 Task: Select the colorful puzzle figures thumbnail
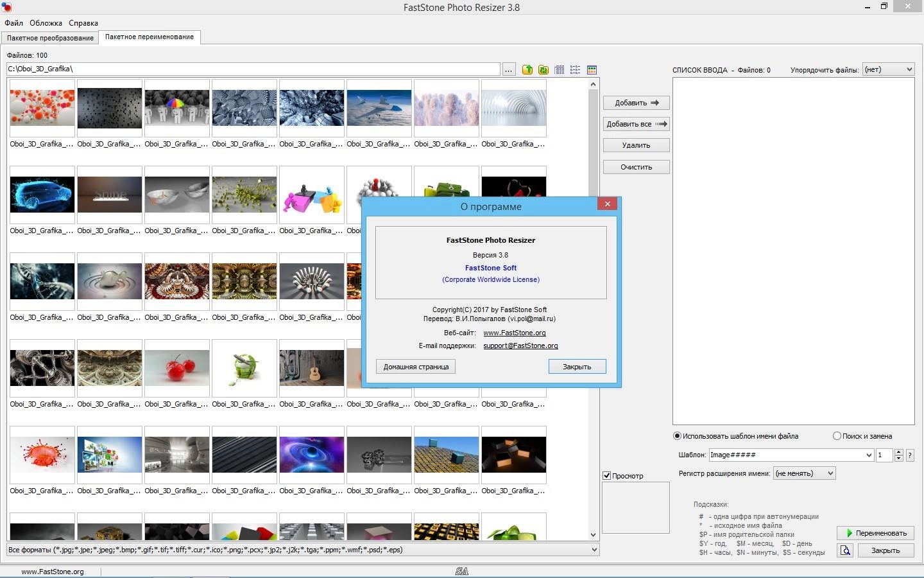tap(312, 195)
